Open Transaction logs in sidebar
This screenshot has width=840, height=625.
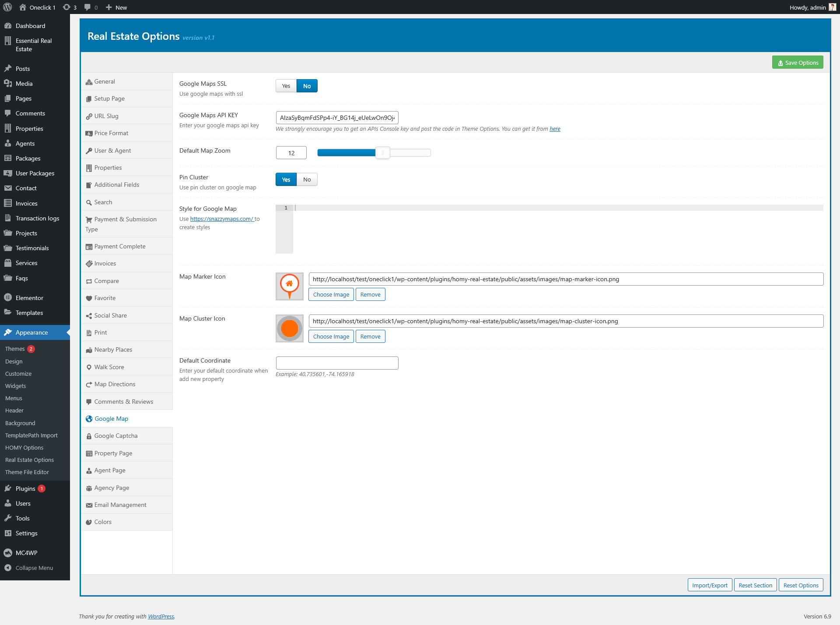tap(37, 218)
